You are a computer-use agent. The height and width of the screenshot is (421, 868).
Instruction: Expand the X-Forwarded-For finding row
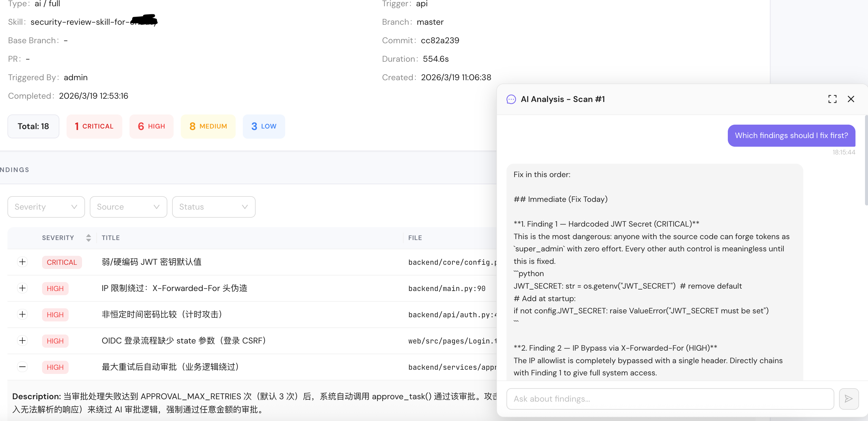tap(22, 288)
